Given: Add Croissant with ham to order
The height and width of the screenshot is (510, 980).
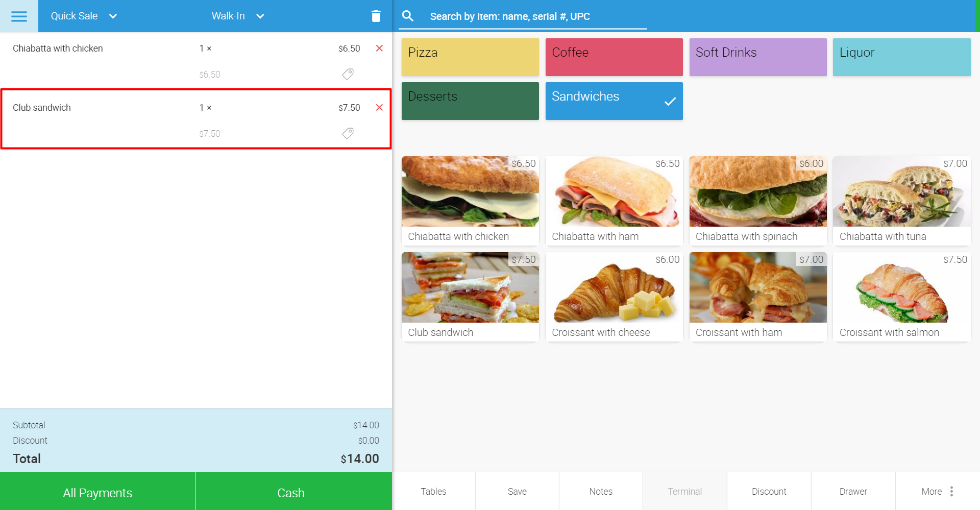Looking at the screenshot, I should click(x=758, y=297).
